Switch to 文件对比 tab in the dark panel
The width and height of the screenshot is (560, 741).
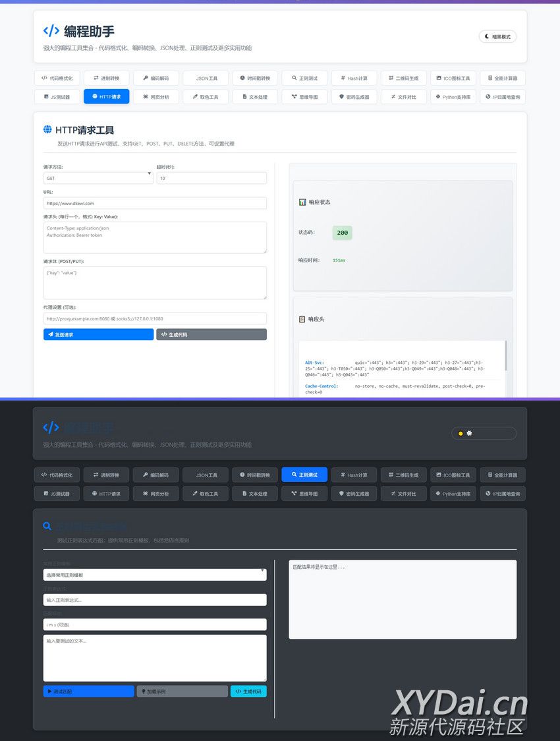[403, 494]
